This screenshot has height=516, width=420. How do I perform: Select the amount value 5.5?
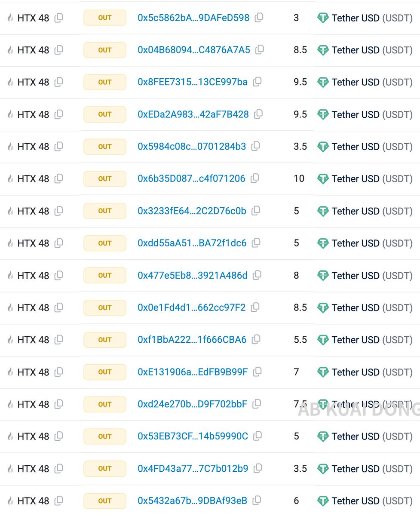300,340
